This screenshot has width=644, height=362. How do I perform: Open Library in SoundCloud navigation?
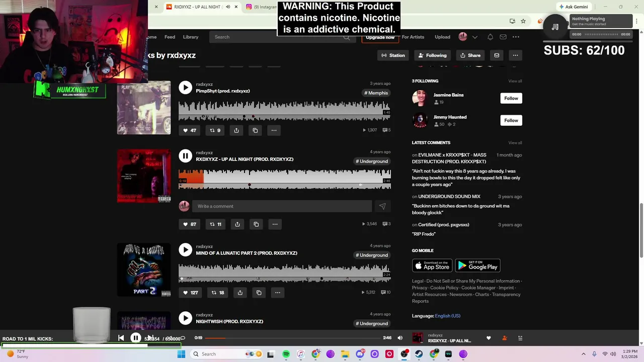click(191, 37)
